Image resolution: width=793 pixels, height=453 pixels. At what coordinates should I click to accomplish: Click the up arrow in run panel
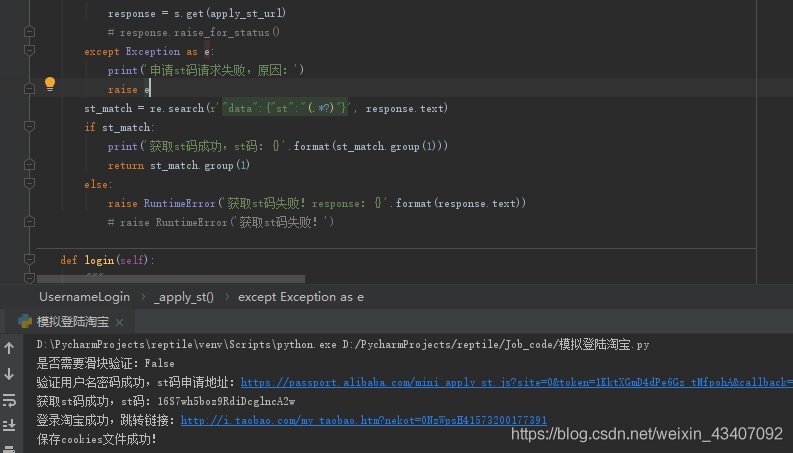10,348
